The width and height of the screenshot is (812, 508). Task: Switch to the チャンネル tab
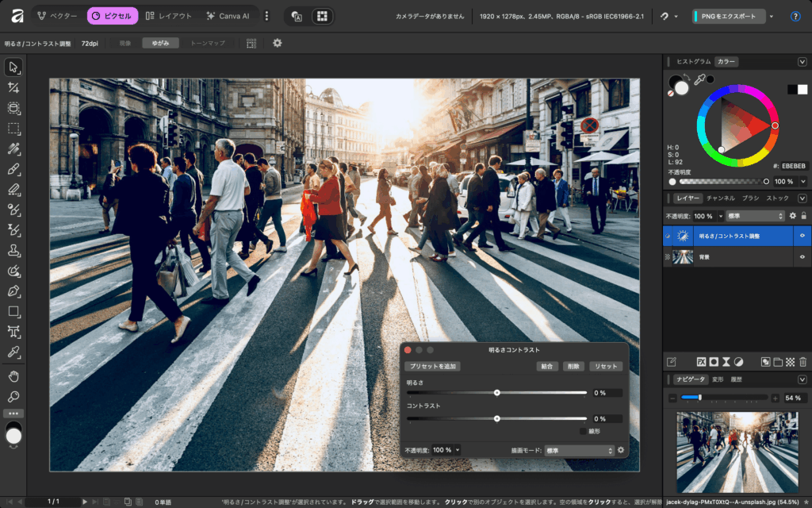point(720,198)
